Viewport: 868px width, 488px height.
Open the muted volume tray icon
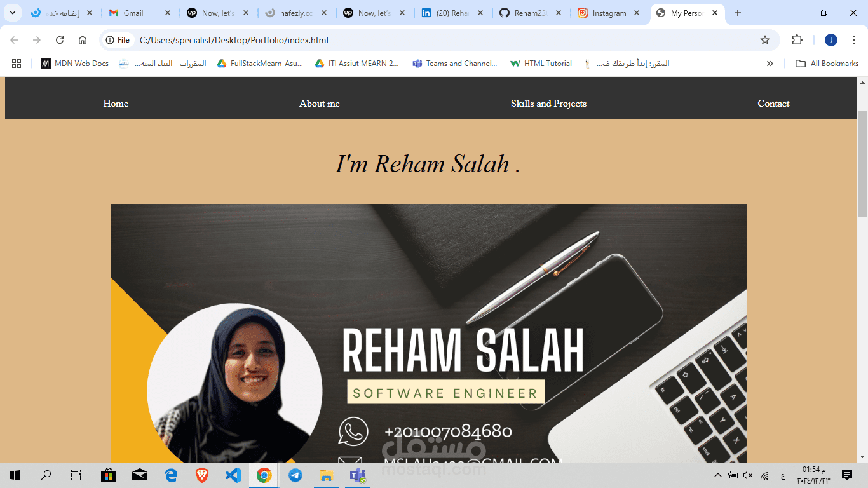(748, 475)
